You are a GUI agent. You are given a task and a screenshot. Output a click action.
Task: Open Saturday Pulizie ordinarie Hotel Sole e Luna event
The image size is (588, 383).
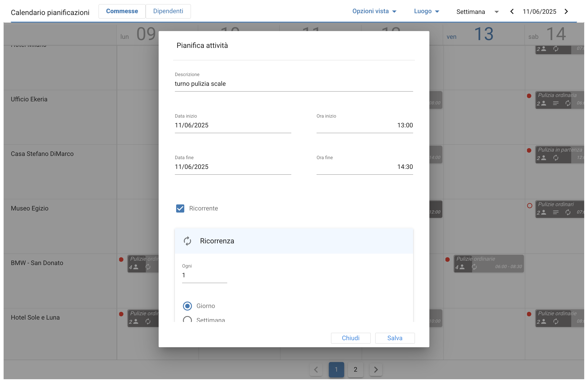tap(560, 318)
